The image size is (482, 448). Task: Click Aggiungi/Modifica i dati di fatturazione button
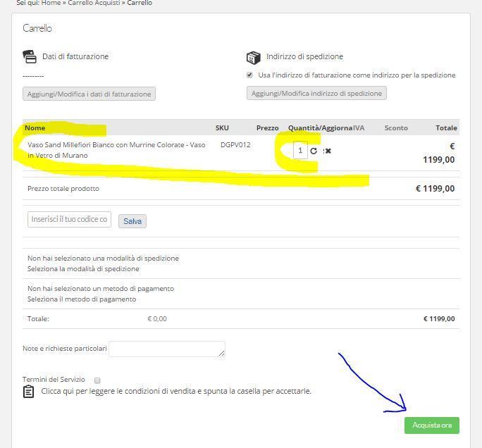point(89,94)
